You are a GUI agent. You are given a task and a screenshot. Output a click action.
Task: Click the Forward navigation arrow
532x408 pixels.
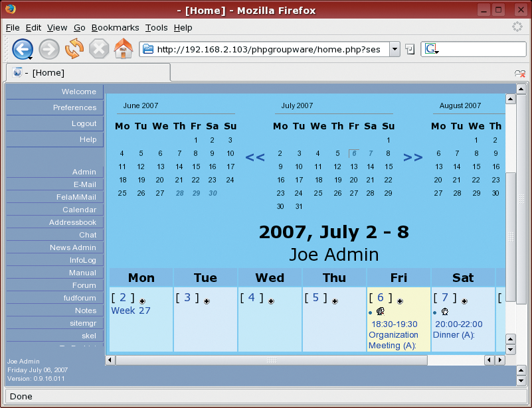(x=49, y=50)
